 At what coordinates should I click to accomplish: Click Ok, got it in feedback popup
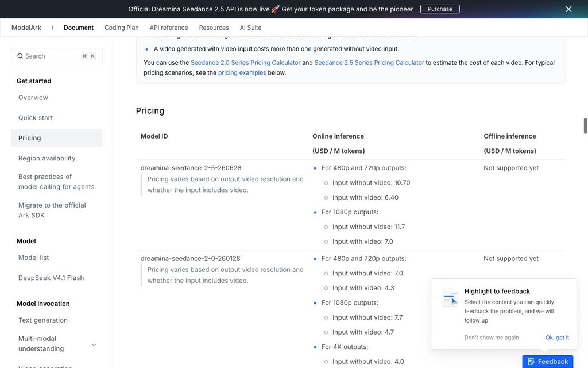pyautogui.click(x=557, y=338)
